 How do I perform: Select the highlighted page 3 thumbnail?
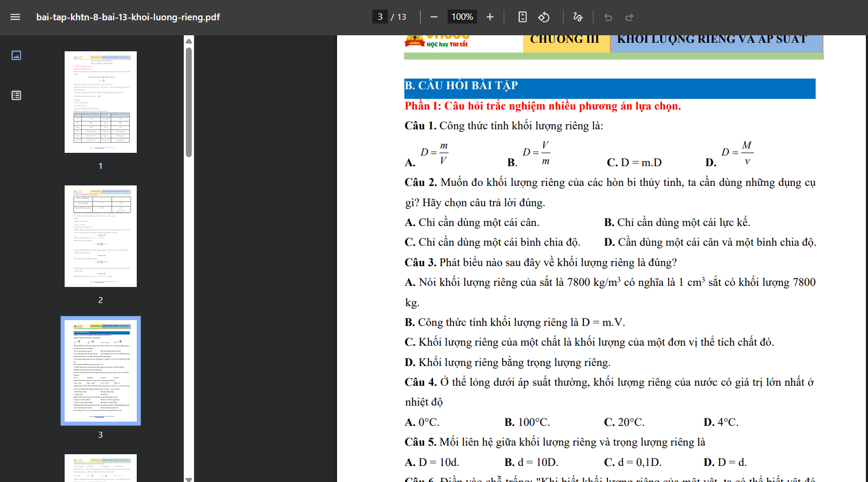click(x=100, y=371)
